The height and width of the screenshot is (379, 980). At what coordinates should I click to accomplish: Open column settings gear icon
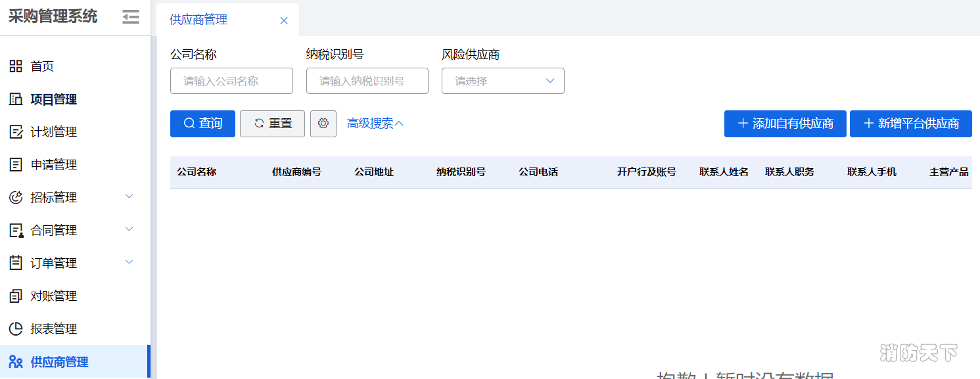point(323,123)
